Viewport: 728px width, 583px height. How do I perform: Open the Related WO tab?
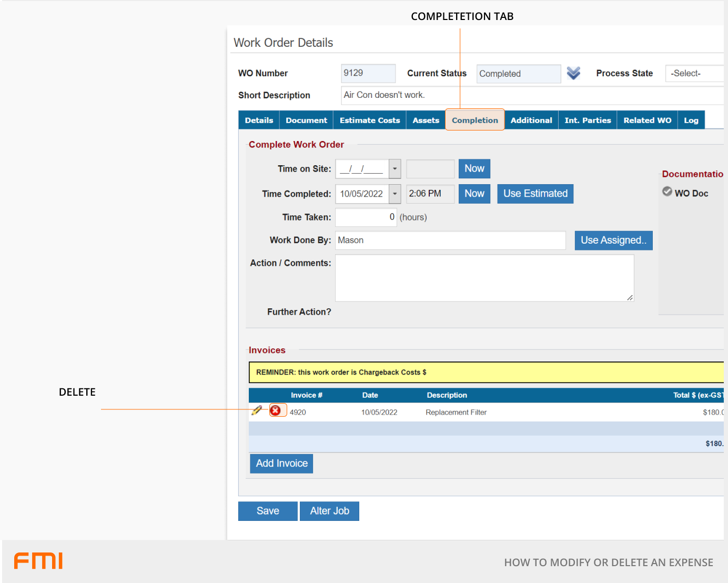[647, 120]
